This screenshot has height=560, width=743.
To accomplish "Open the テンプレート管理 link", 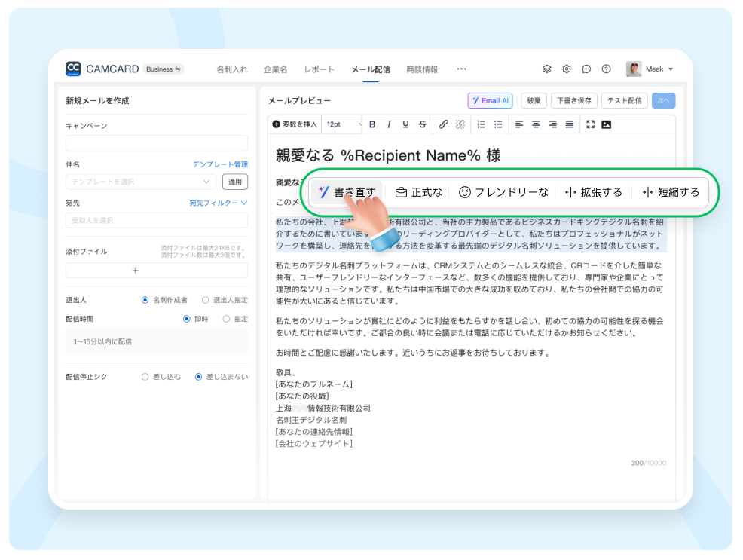I will [x=220, y=164].
